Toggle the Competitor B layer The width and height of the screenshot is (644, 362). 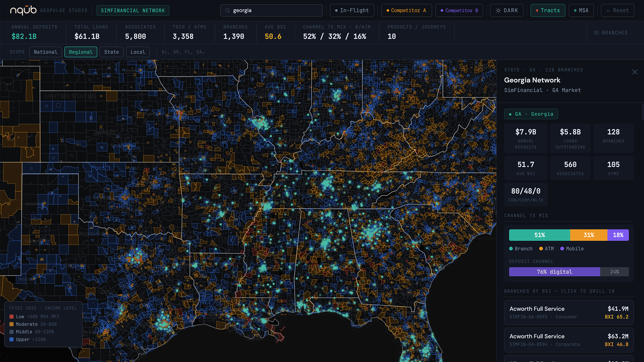pos(459,10)
